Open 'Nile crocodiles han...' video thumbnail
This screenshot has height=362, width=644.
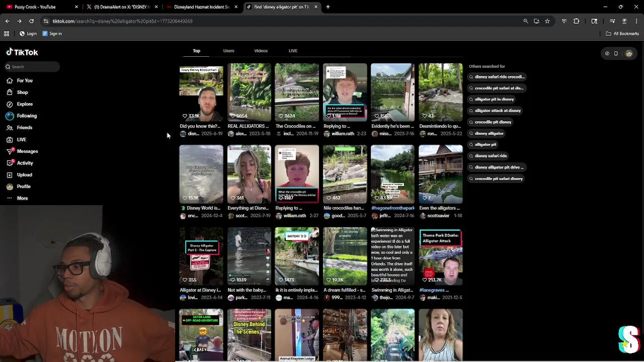[x=345, y=174]
